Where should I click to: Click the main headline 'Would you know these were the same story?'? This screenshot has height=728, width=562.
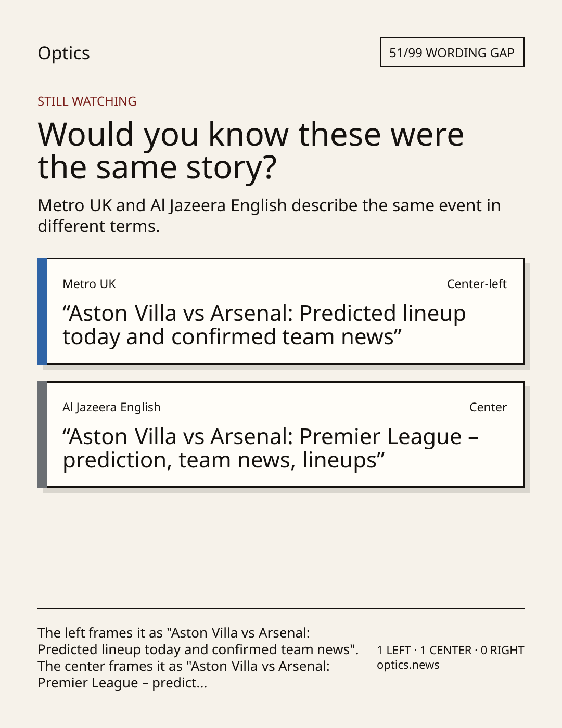click(251, 151)
